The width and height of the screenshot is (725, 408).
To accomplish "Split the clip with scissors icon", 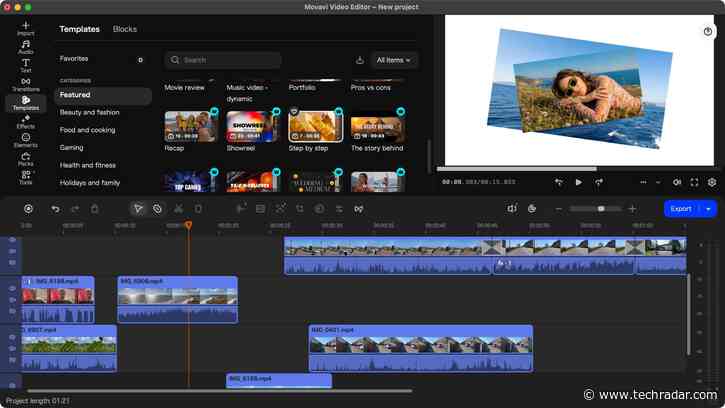I will coord(178,209).
